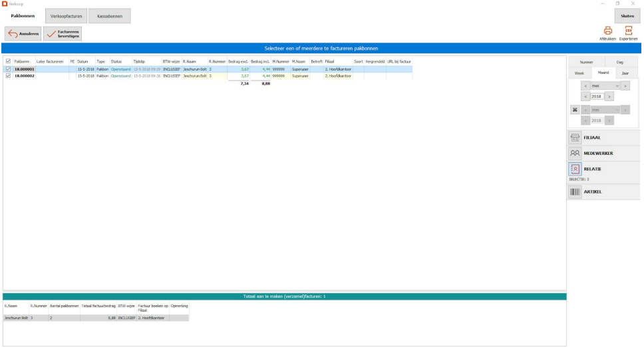
Task: Click the Afdrukken printer icon
Action: click(607, 31)
